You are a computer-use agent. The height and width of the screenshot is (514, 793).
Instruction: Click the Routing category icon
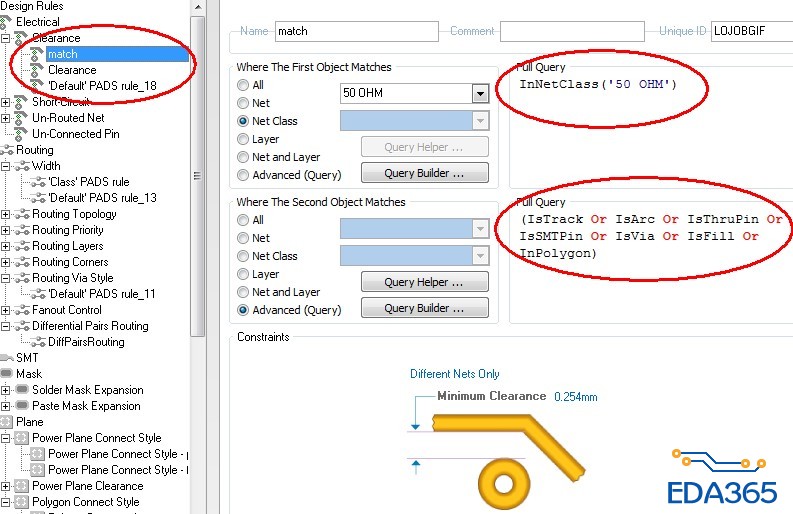7,150
